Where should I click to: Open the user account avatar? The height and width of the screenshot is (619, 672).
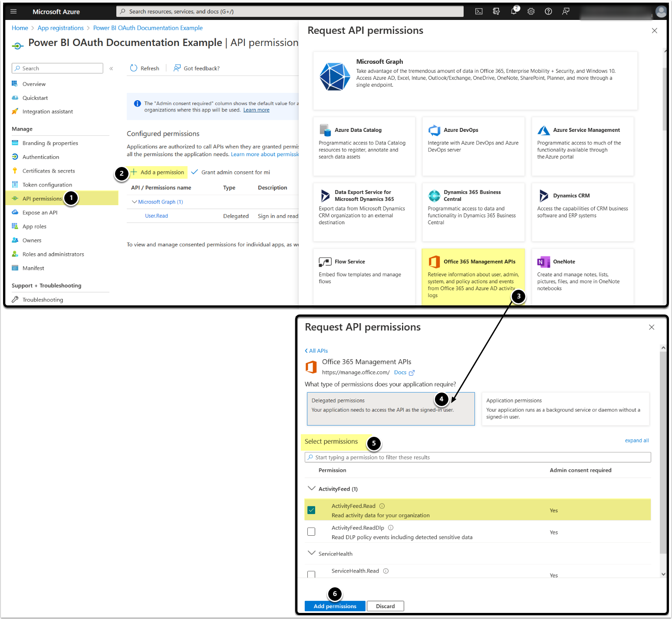[661, 12]
